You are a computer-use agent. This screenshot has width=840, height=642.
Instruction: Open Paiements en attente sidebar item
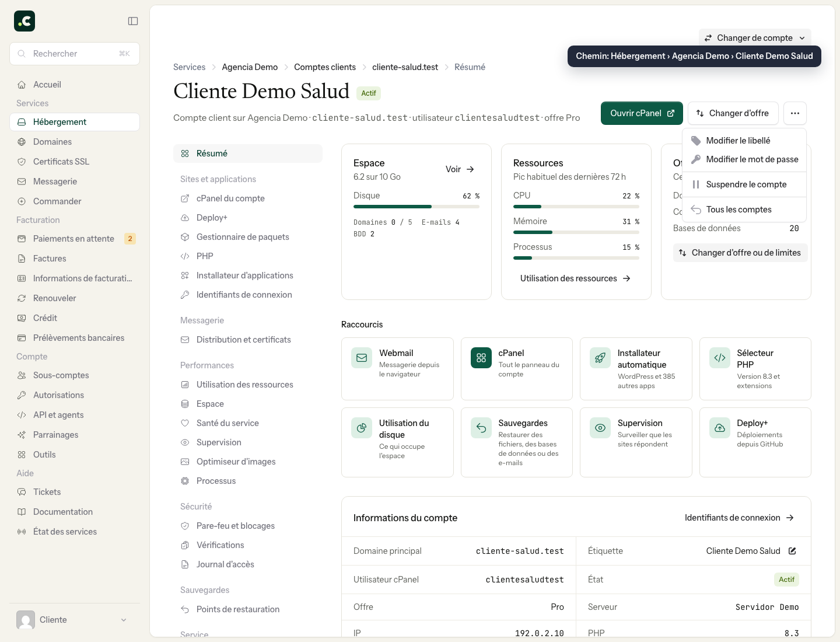coord(75,239)
